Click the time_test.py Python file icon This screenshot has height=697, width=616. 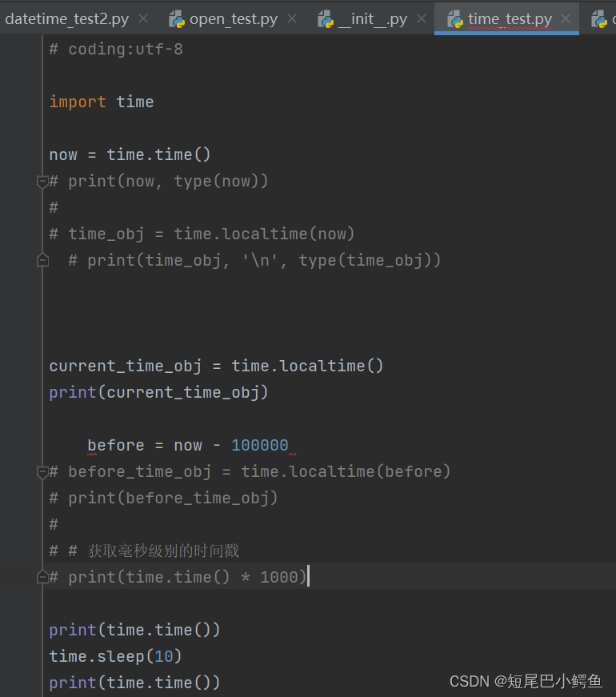455,19
